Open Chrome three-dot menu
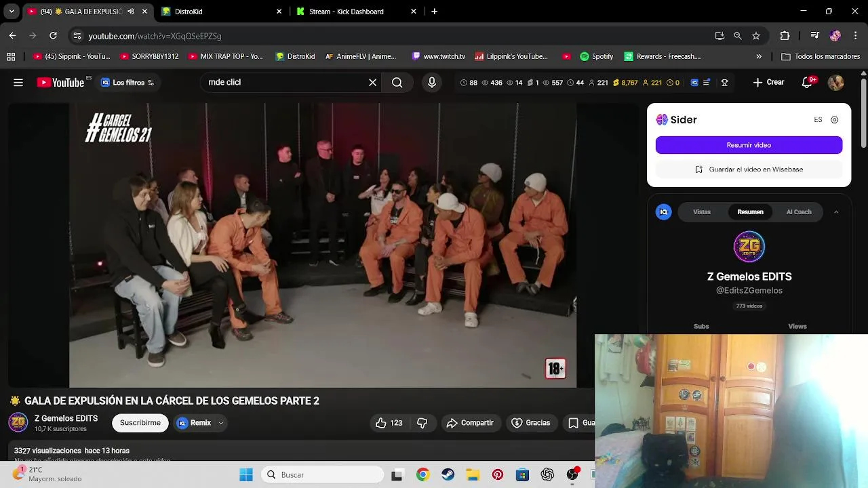The height and width of the screenshot is (488, 868). click(855, 36)
